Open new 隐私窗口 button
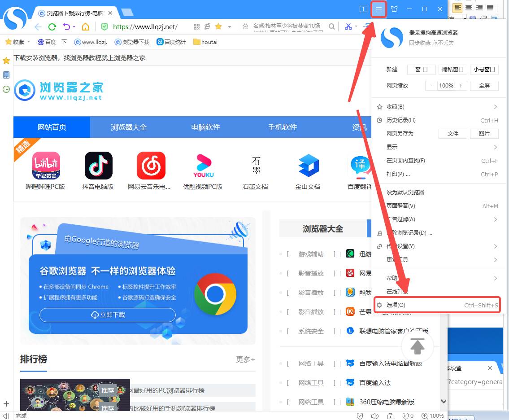Viewport: 509px width, 420px height. (x=452, y=69)
